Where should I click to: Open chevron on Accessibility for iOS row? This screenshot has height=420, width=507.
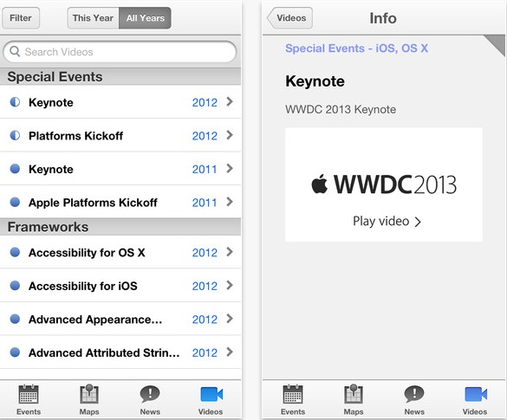click(230, 285)
